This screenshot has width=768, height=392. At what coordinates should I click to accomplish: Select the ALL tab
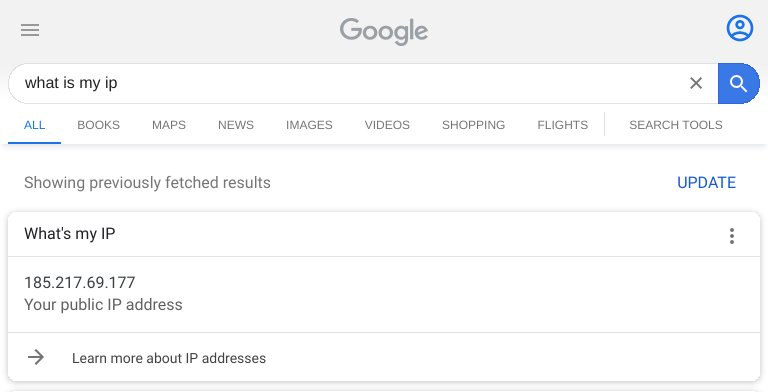coord(34,125)
